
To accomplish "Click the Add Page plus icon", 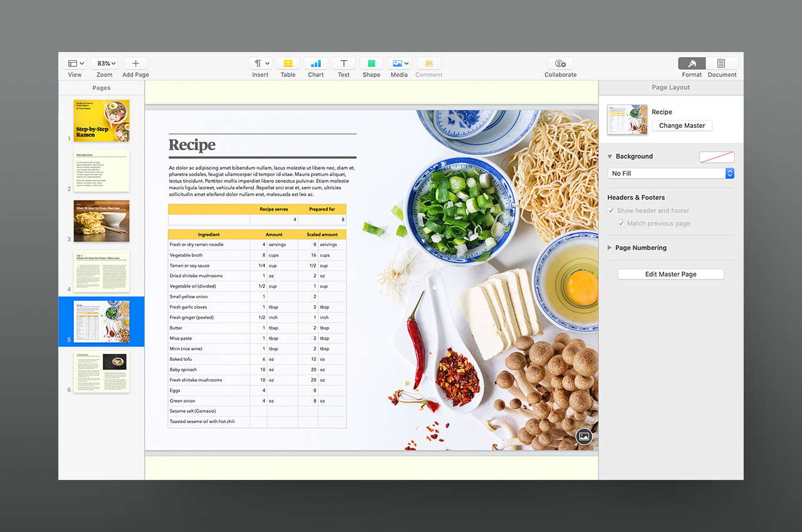I will pyautogui.click(x=135, y=63).
